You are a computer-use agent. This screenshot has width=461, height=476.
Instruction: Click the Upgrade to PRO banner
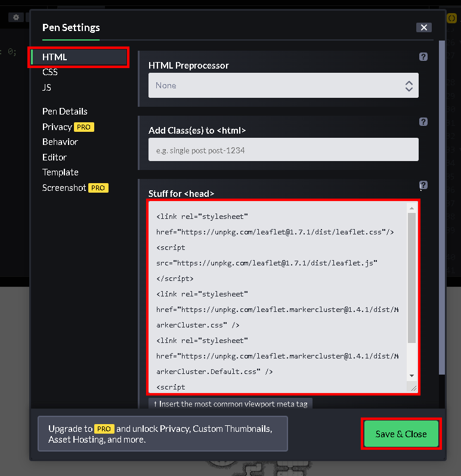click(163, 434)
